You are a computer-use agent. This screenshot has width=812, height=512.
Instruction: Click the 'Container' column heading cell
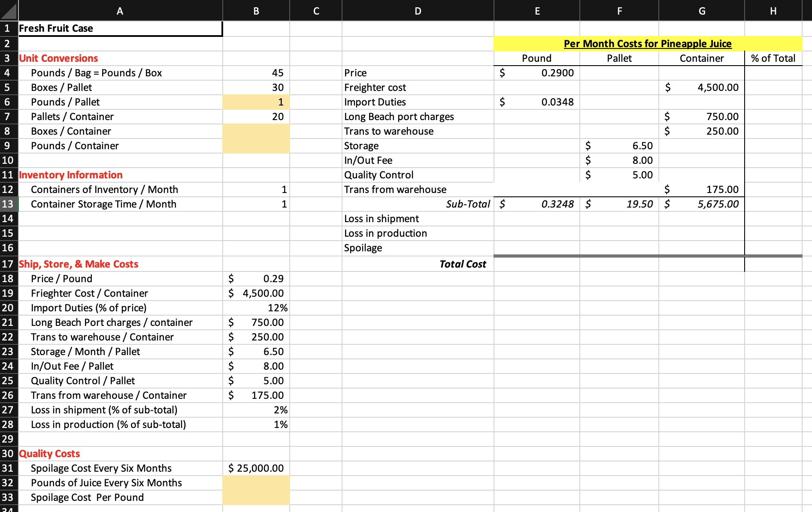point(702,58)
